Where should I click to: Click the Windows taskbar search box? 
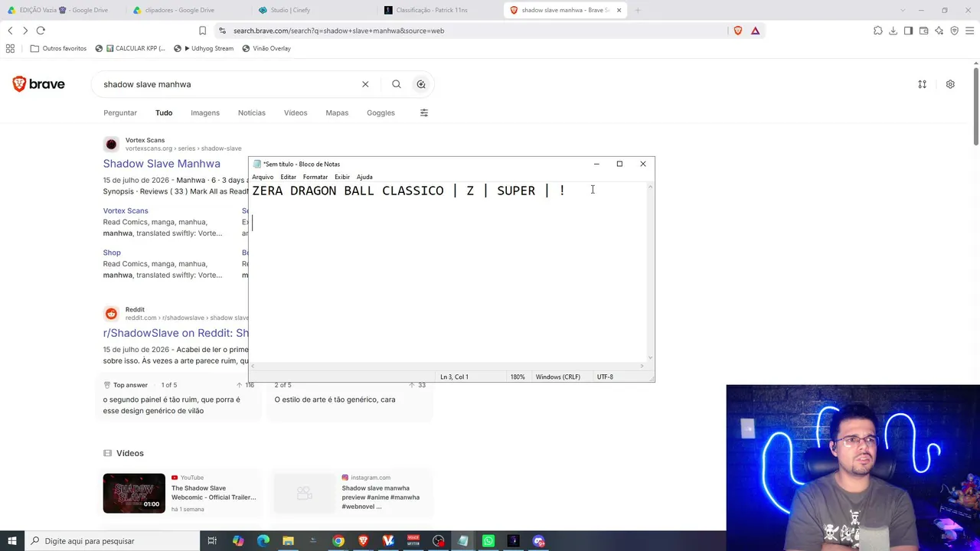click(111, 541)
